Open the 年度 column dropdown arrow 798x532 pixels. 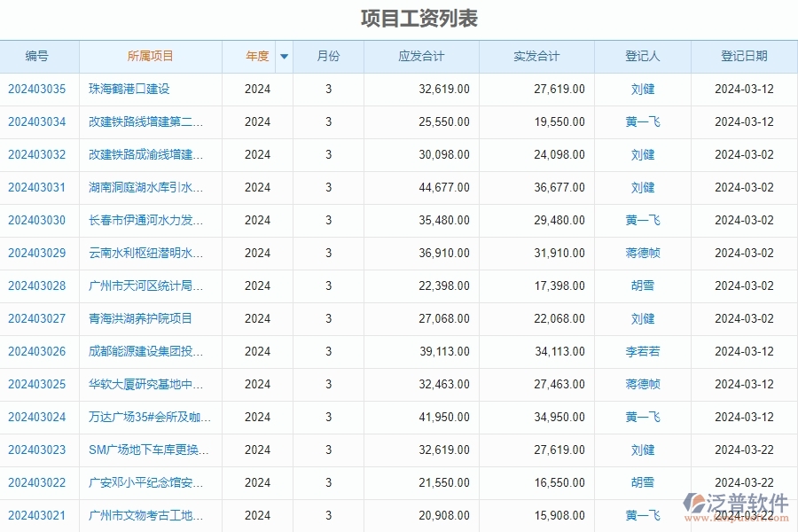click(x=284, y=57)
